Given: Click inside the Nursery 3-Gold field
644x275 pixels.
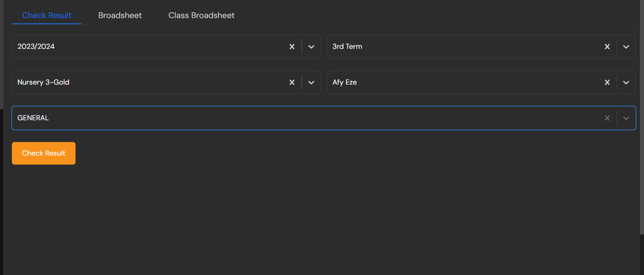Looking at the screenshot, I should pyautogui.click(x=148, y=82).
